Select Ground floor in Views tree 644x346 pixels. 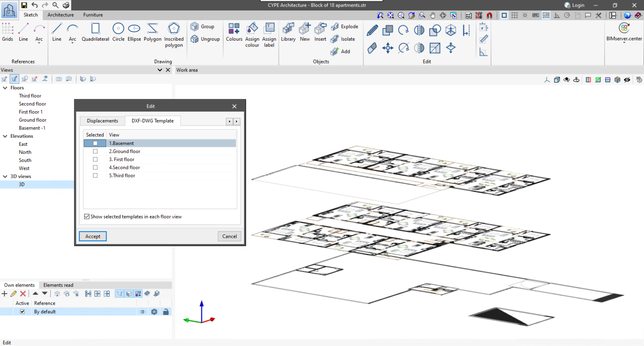click(x=32, y=120)
